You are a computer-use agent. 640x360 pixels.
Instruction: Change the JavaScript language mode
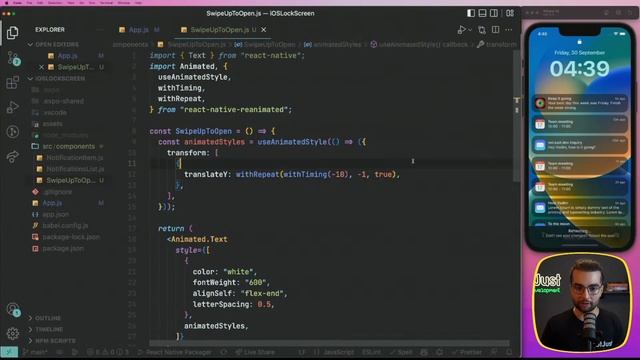point(338,352)
